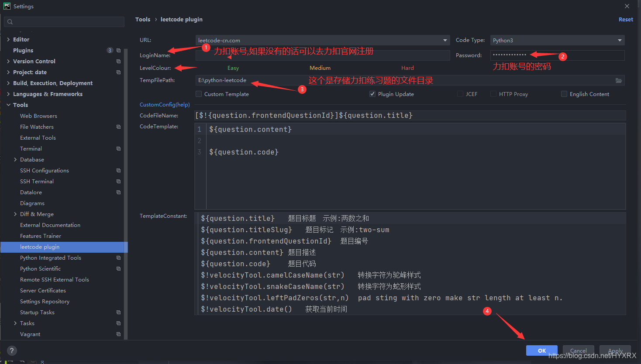The image size is (641, 364).
Task: Click the PyCharm logo in title bar
Action: (7, 6)
